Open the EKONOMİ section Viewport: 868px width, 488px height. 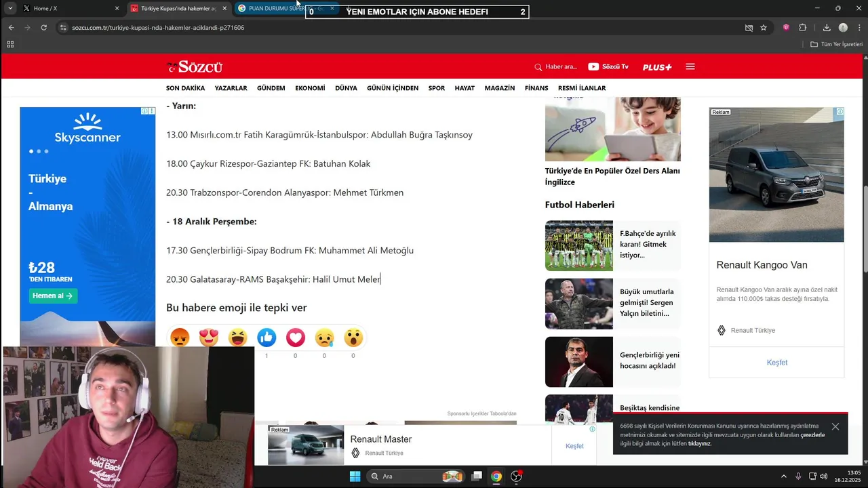tap(310, 88)
